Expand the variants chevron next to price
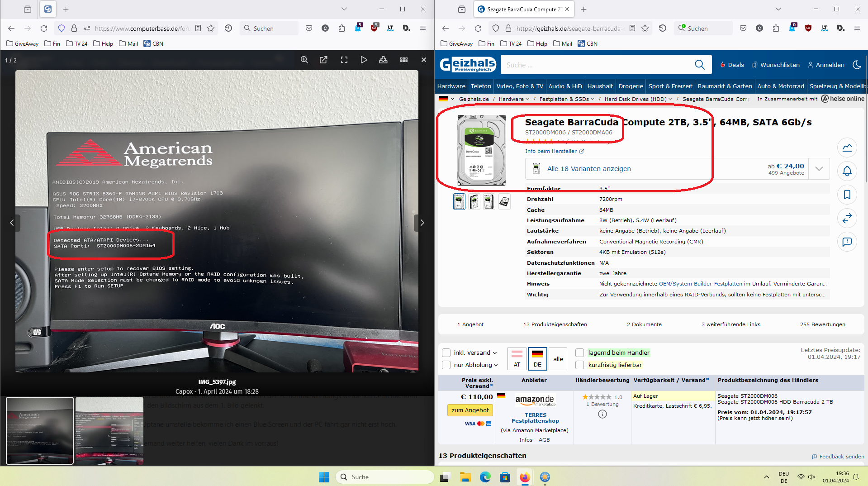 (x=819, y=169)
